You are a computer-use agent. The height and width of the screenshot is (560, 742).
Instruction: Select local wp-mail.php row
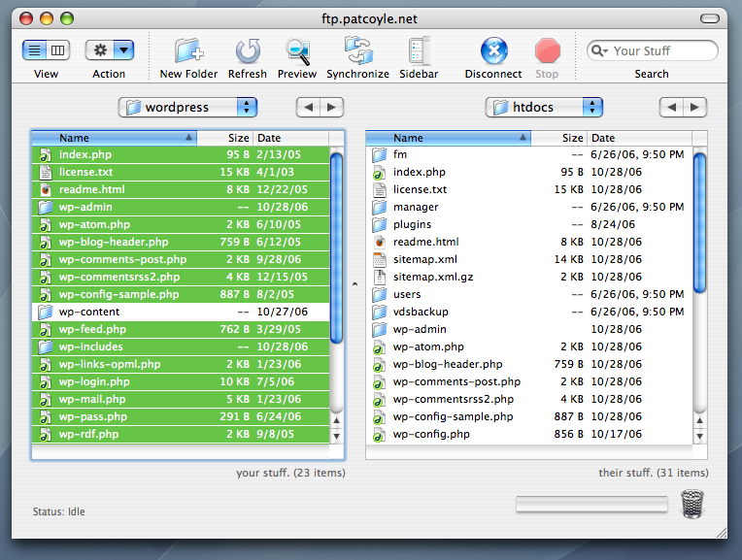click(x=181, y=400)
